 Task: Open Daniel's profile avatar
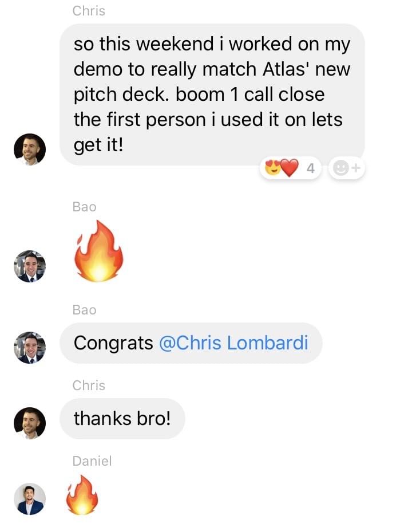[x=30, y=499]
